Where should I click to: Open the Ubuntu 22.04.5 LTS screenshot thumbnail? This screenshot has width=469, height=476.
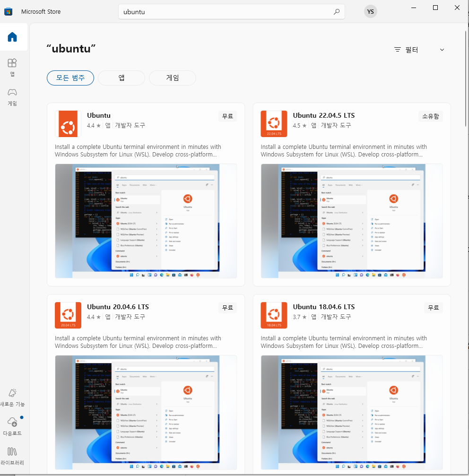352,221
